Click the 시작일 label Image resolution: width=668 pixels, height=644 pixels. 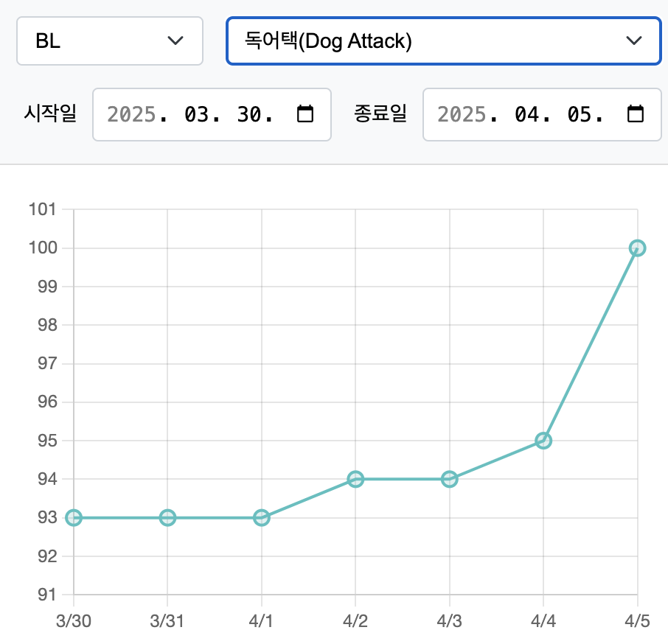pos(50,114)
